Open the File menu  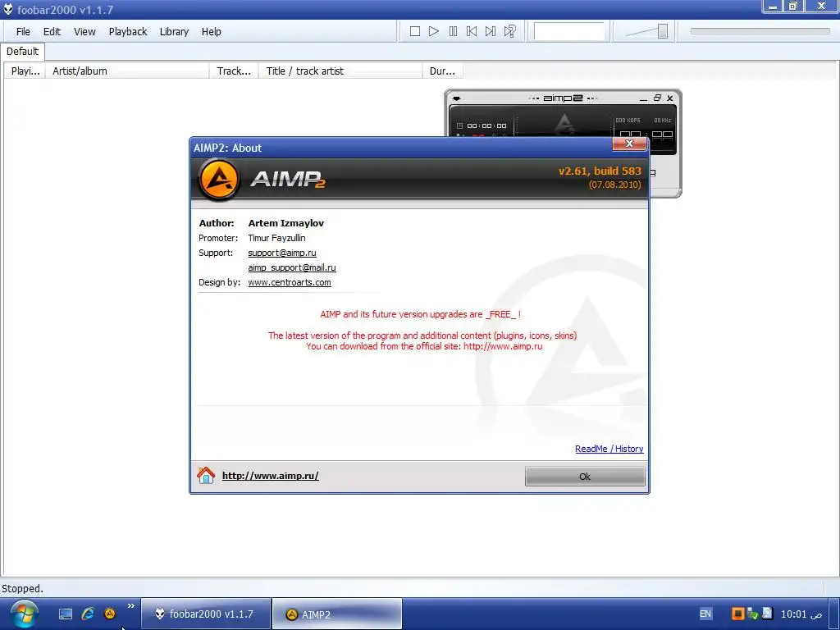click(23, 32)
